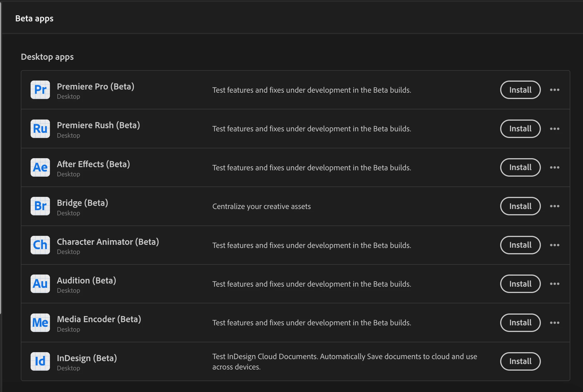Screen dimensions: 583x392
Task: Install Character Animator (Beta)
Action: click(520, 245)
